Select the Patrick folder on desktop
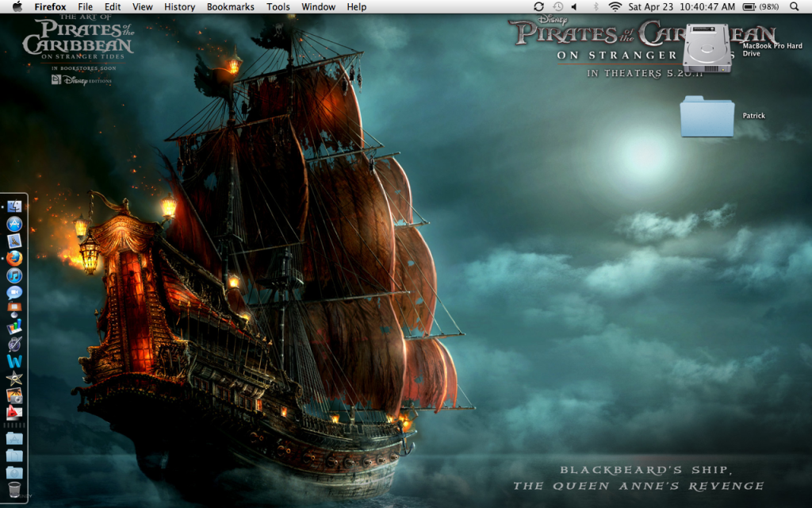This screenshot has height=508, width=812. pos(707,116)
